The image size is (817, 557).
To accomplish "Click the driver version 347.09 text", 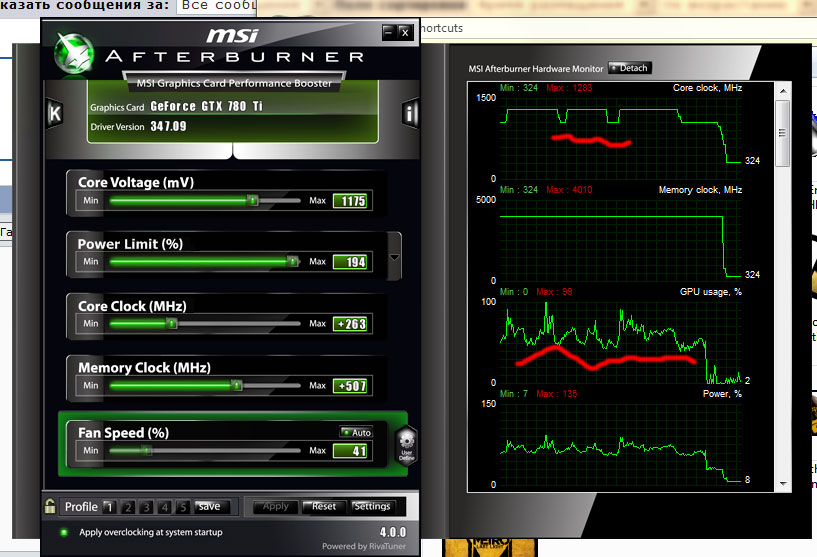I will point(168,126).
